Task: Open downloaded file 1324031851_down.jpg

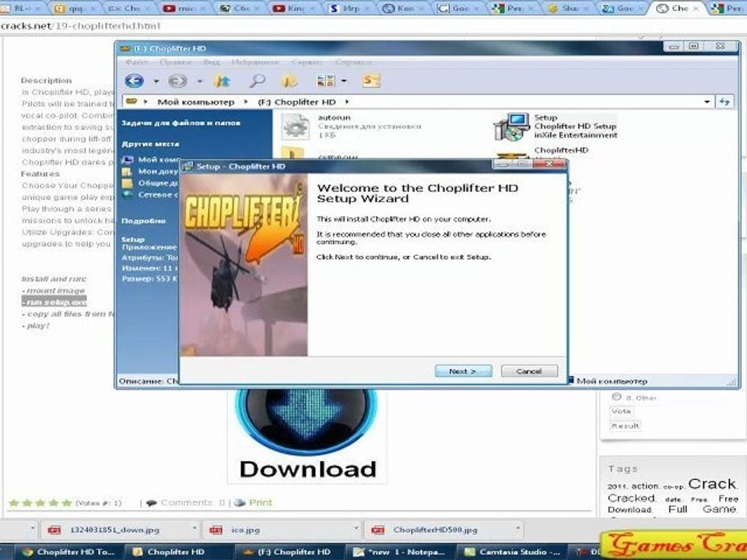Action: (114, 530)
